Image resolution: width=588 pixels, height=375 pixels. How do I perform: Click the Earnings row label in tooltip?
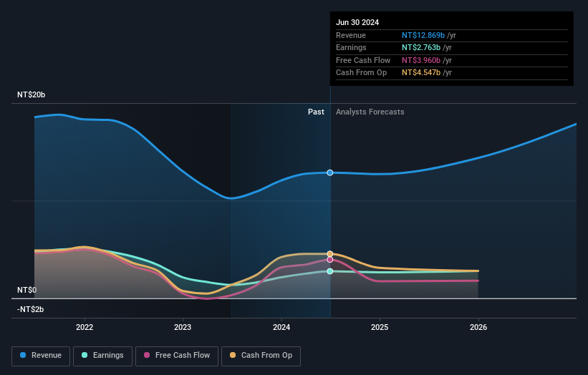coord(351,47)
